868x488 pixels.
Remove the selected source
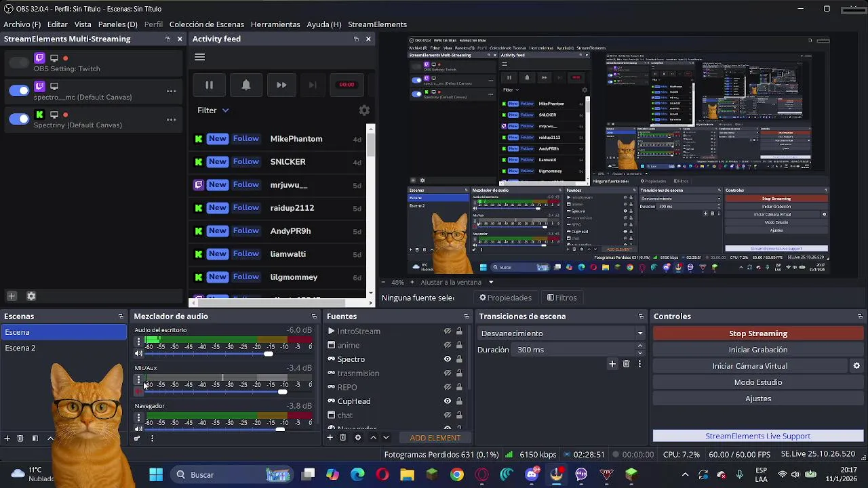(x=342, y=438)
